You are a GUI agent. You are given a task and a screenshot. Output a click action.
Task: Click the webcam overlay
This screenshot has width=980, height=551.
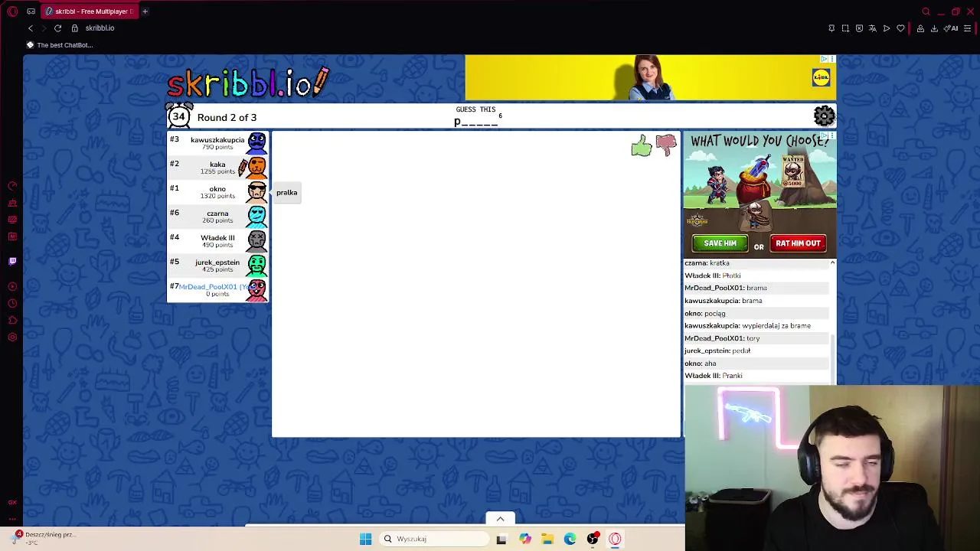tap(832, 468)
